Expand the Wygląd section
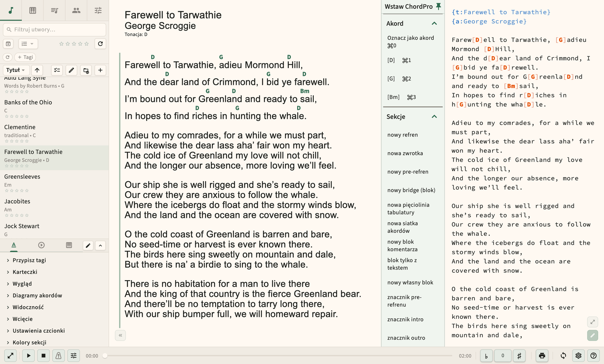 coord(54,284)
